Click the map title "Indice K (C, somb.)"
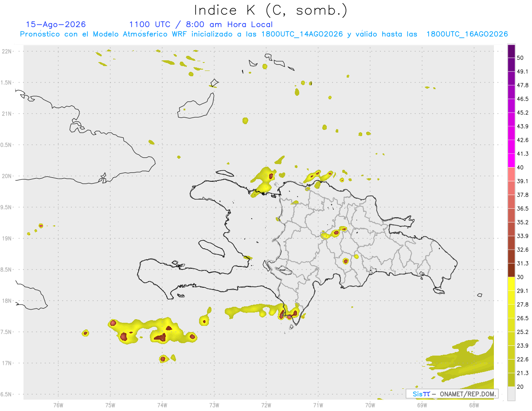 tap(271, 10)
